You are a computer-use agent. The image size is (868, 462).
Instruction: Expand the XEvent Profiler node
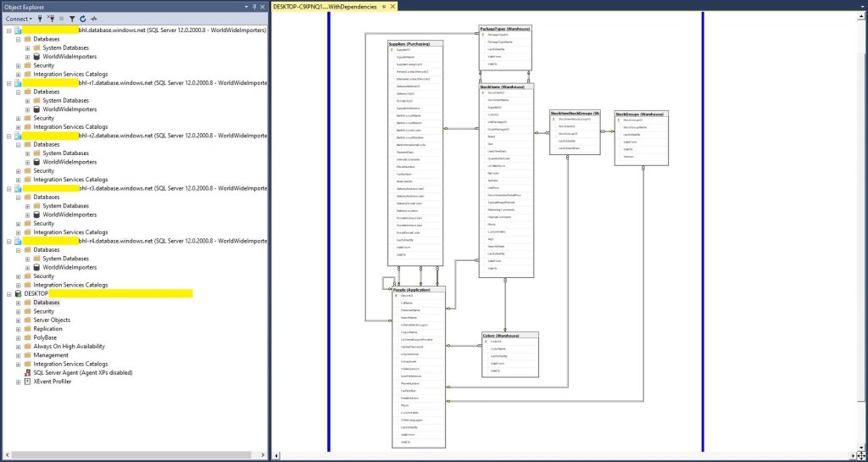[18, 381]
